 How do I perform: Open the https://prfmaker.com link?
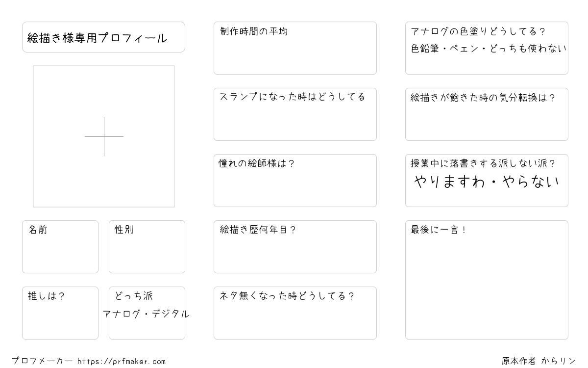click(122, 362)
